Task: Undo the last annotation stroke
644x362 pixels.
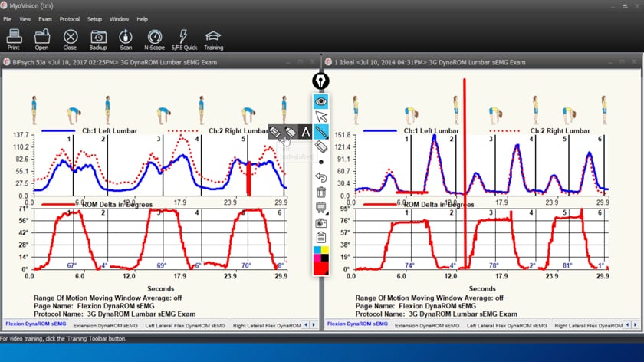Action: coord(320,177)
